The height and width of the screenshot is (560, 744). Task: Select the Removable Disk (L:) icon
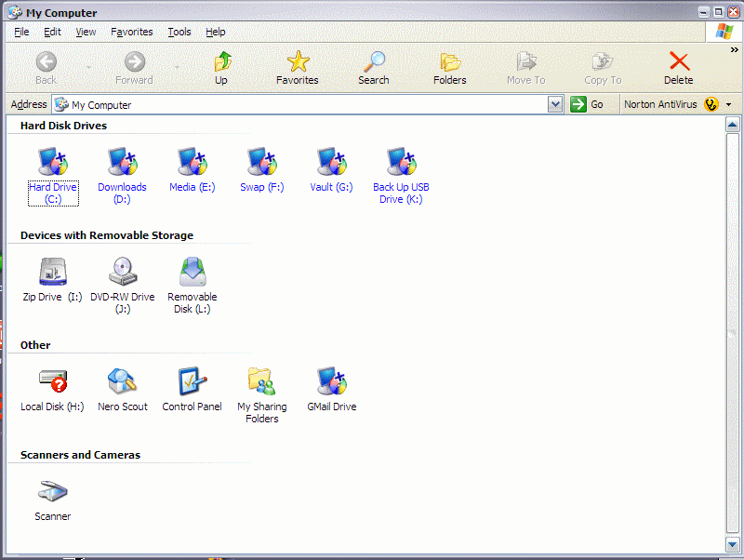[193, 271]
